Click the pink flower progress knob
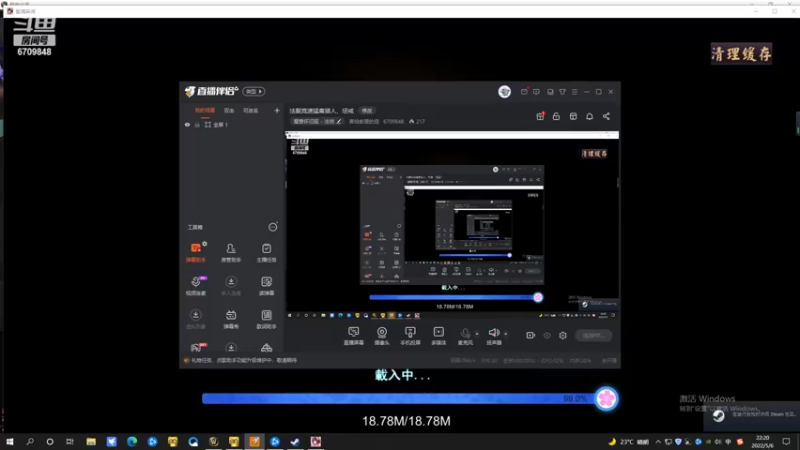Viewport: 800px width, 450px height. 606,398
